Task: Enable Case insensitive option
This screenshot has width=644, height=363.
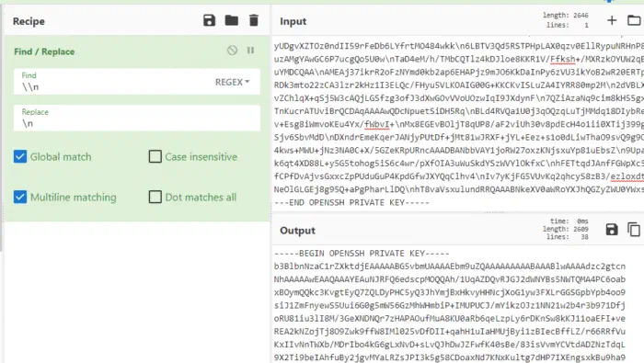Action: point(155,156)
